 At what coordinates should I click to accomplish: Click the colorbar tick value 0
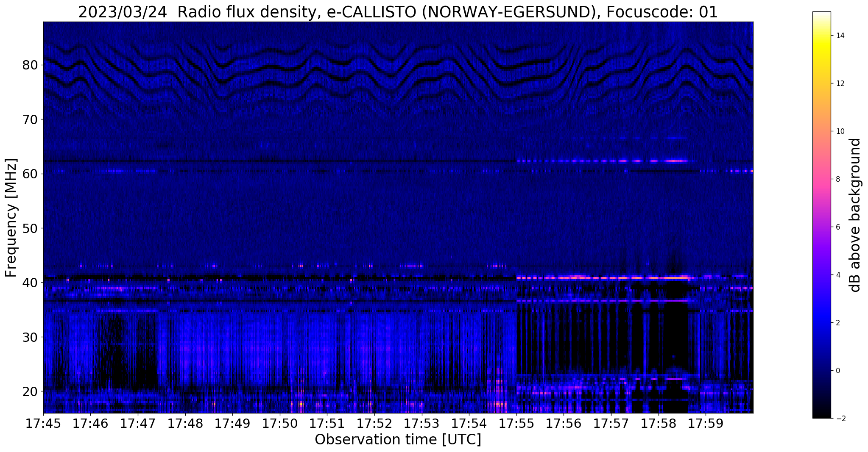point(838,371)
